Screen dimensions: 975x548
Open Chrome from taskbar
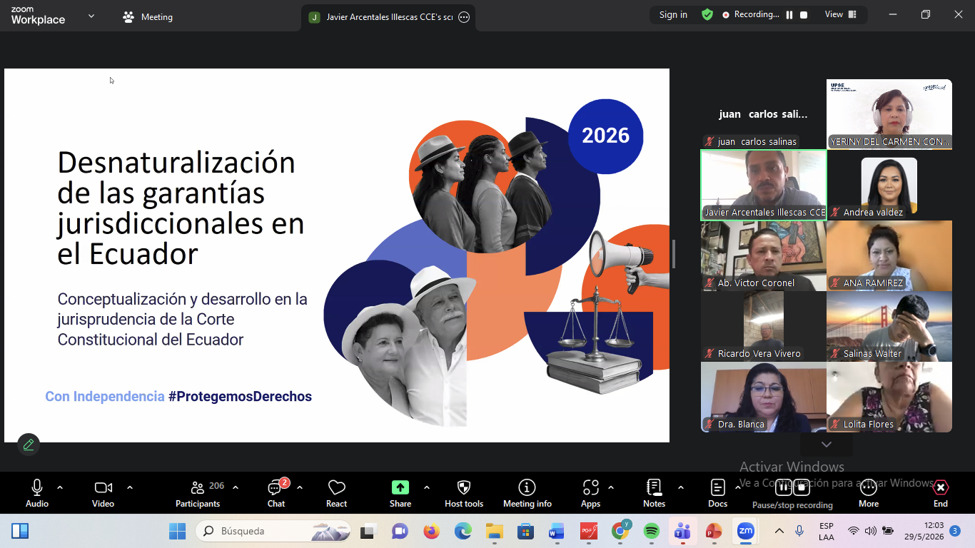(620, 531)
